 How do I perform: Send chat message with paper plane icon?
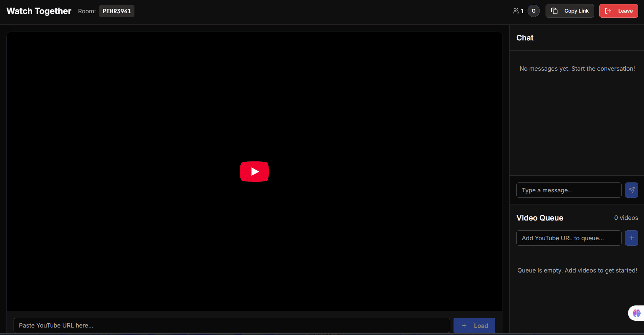tap(631, 190)
